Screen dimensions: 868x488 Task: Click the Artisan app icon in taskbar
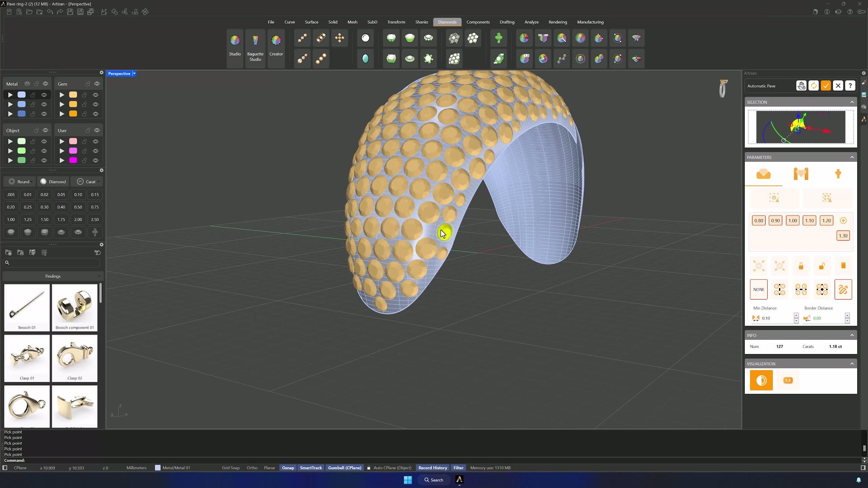[x=459, y=480]
